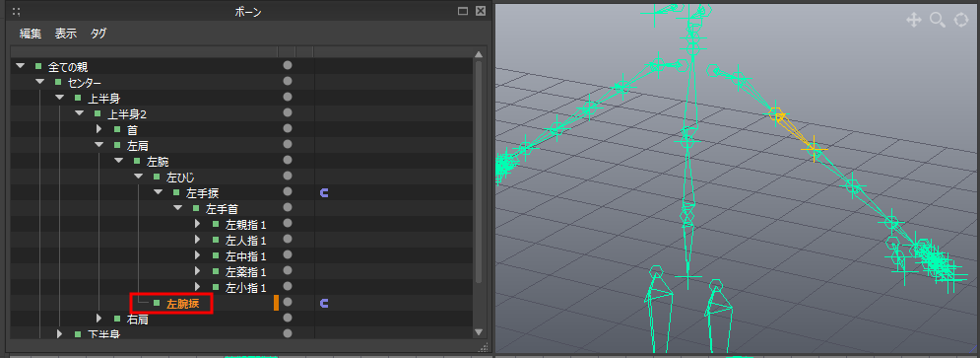Click the panel grip icon left of ボーン title
The height and width of the screenshot is (358, 980).
(x=16, y=11)
